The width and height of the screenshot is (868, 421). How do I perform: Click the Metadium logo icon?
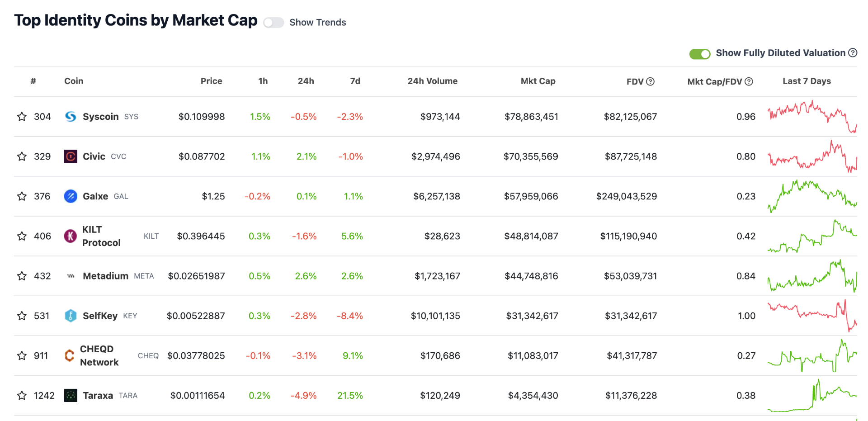[71, 276]
